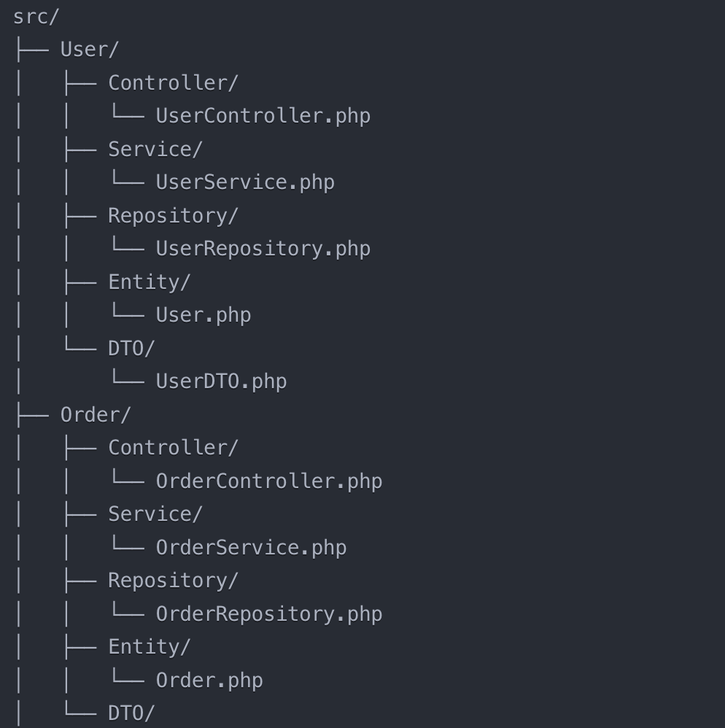Click Entity/ folder under User/

150,282
